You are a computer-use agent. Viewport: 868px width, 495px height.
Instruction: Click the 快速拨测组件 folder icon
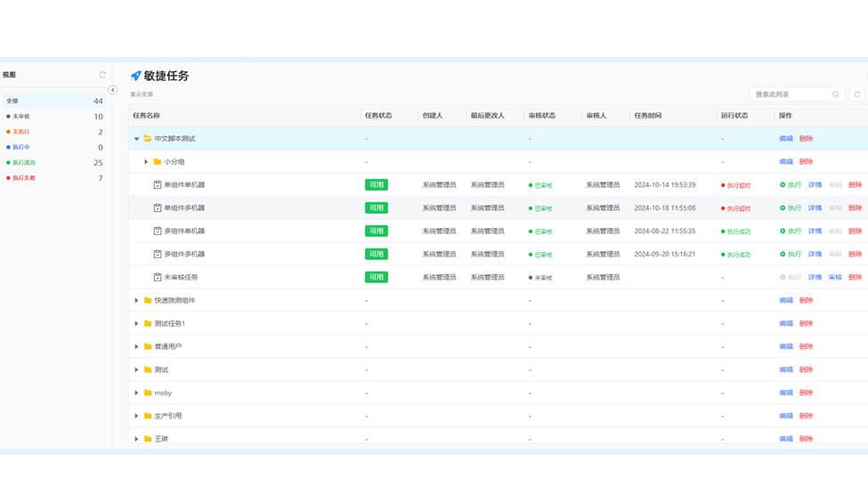point(148,300)
